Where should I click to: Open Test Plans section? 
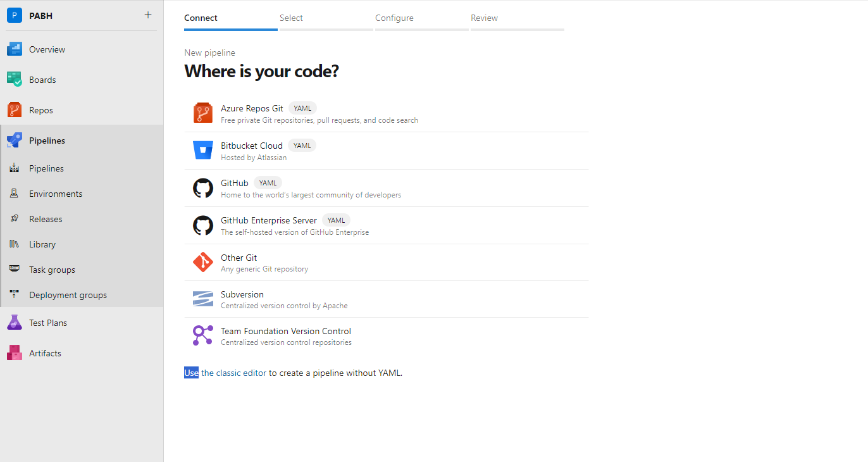coord(47,322)
